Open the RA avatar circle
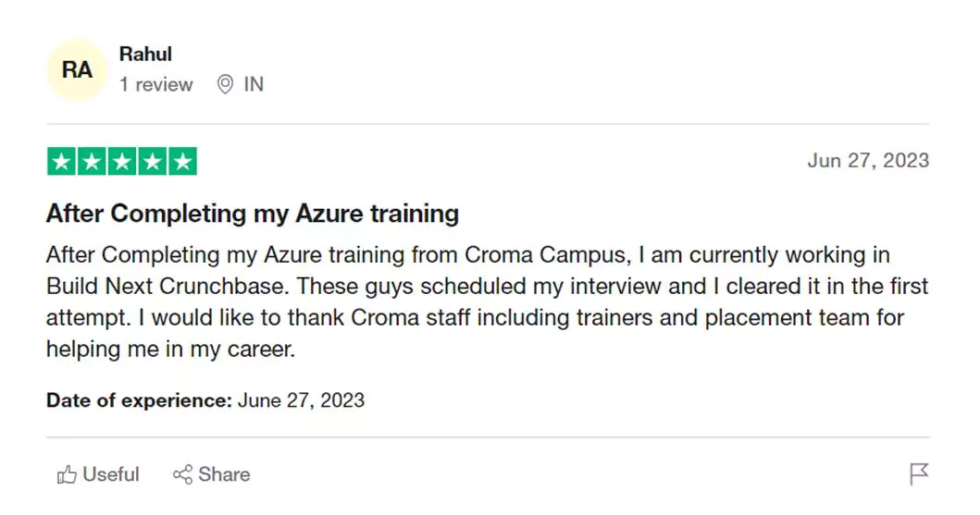Image resolution: width=980 pixels, height=515 pixels. click(77, 70)
